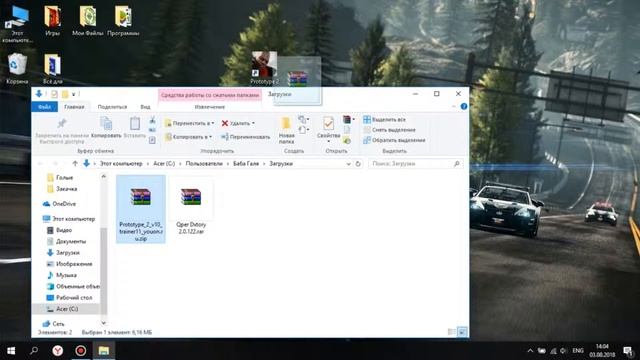The height and width of the screenshot is (360, 640).
Task: Open the desktop Корзина recycle bin
Action: 17,69
